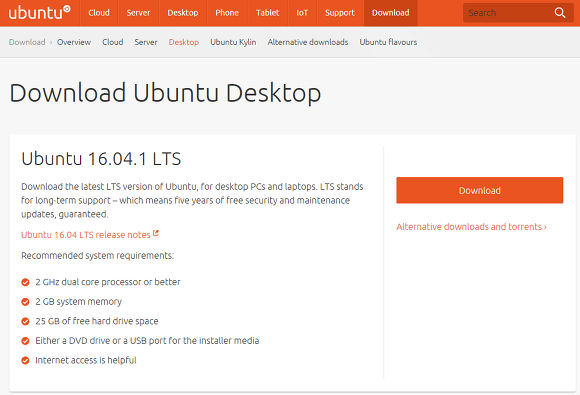Click the Recommended system requirements text
This screenshot has height=395, width=580.
tap(98, 256)
